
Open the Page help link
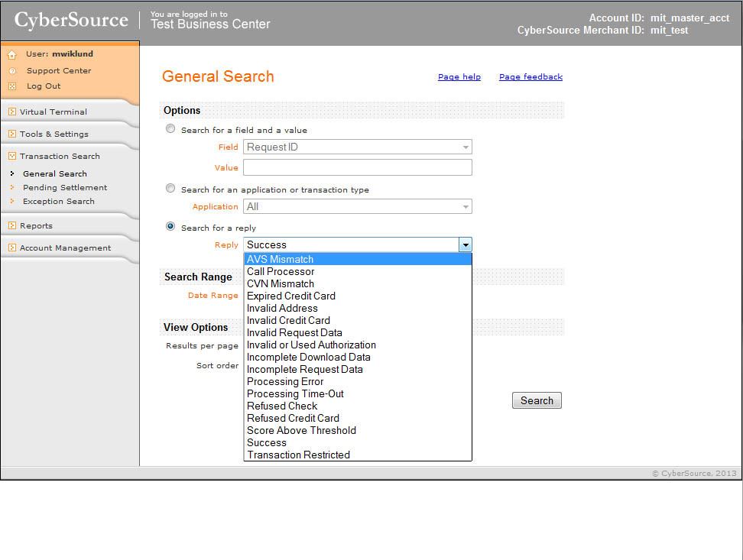coord(459,77)
